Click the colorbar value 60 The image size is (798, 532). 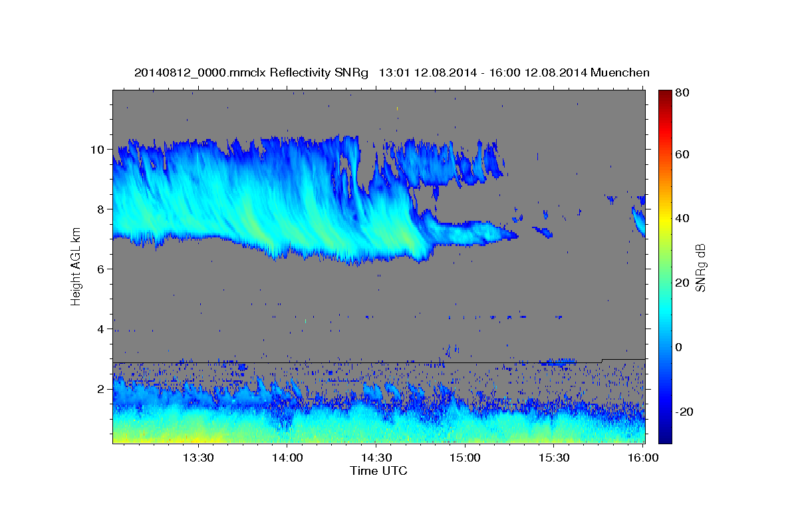[x=682, y=154]
